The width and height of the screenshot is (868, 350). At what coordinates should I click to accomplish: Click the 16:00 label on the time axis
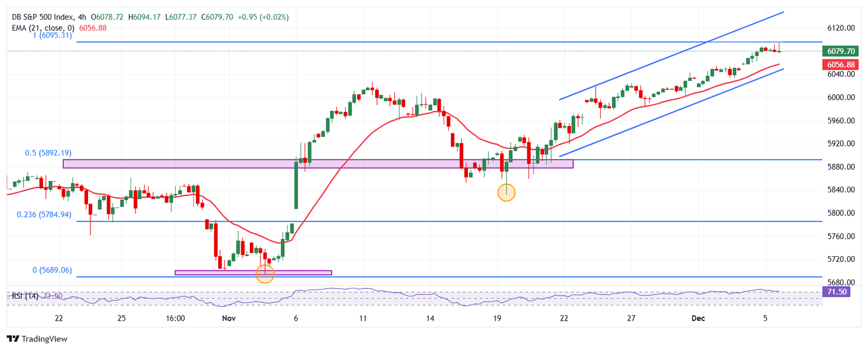coord(176,318)
